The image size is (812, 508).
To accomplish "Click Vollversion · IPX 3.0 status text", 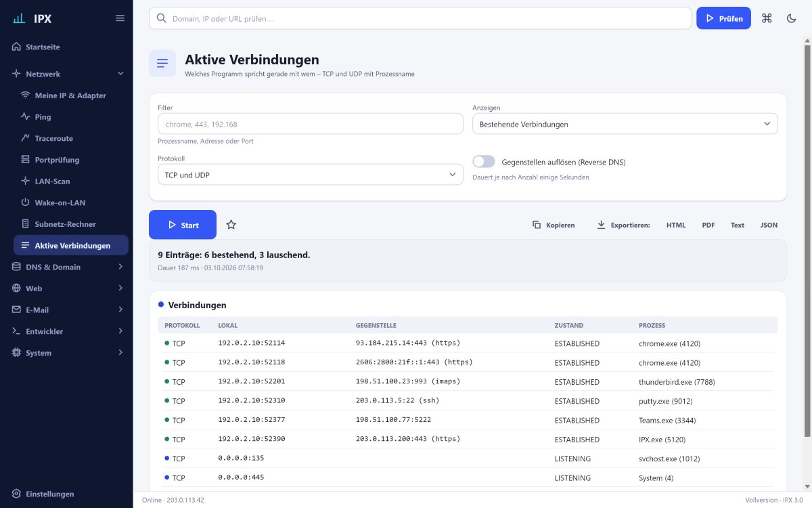I will [x=773, y=500].
